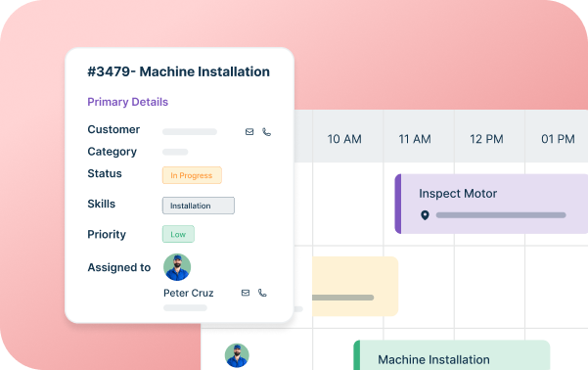Click the #3479- Machine Installation title
Screen dimensions: 588x370
pos(178,71)
